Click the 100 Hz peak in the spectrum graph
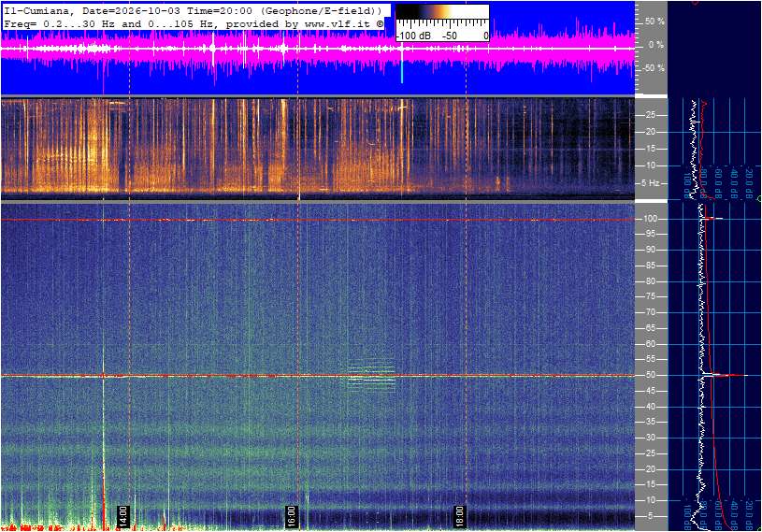This screenshot has width=762, height=532. point(712,219)
